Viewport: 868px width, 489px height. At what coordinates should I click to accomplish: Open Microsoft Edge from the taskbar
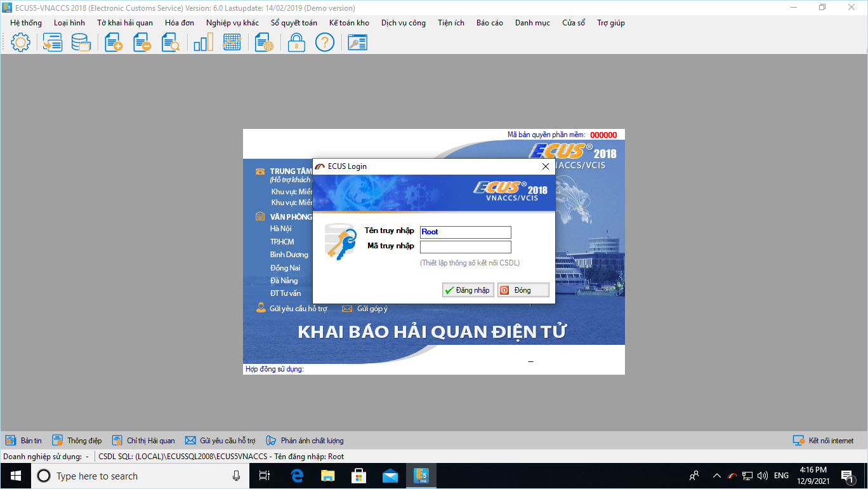coord(297,476)
